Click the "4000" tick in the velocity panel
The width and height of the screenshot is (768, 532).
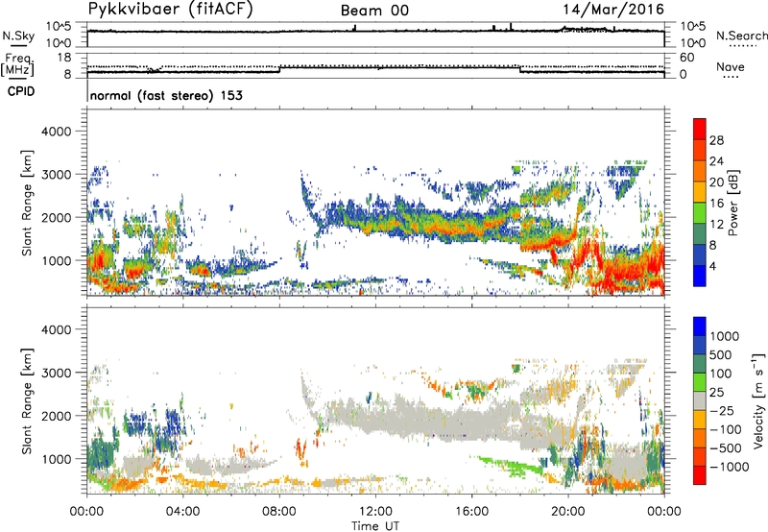pos(57,329)
